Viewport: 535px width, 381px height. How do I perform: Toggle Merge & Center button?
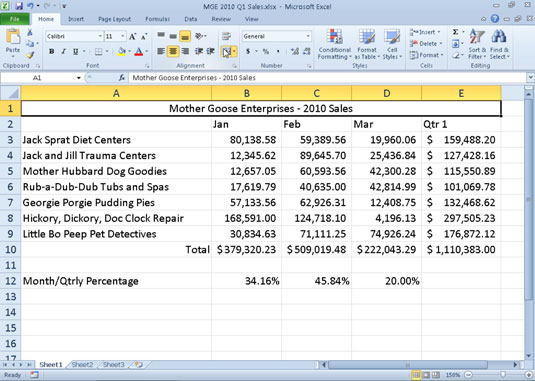[226, 52]
